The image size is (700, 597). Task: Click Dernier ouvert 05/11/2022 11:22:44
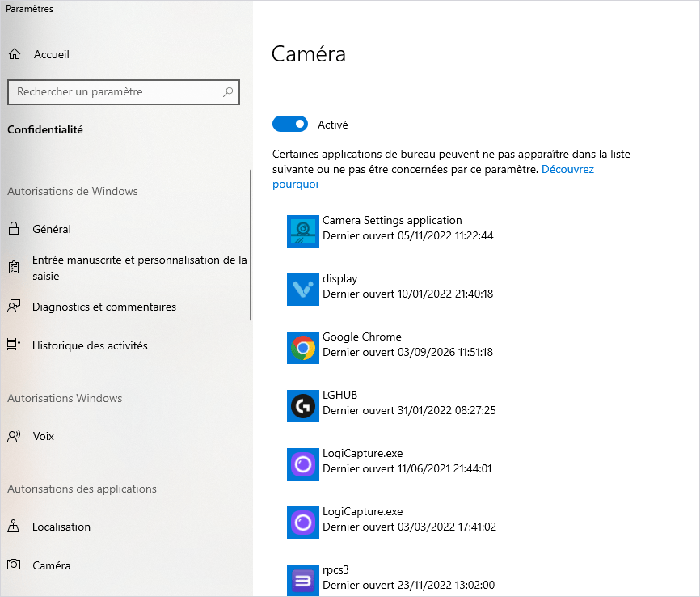tap(408, 235)
